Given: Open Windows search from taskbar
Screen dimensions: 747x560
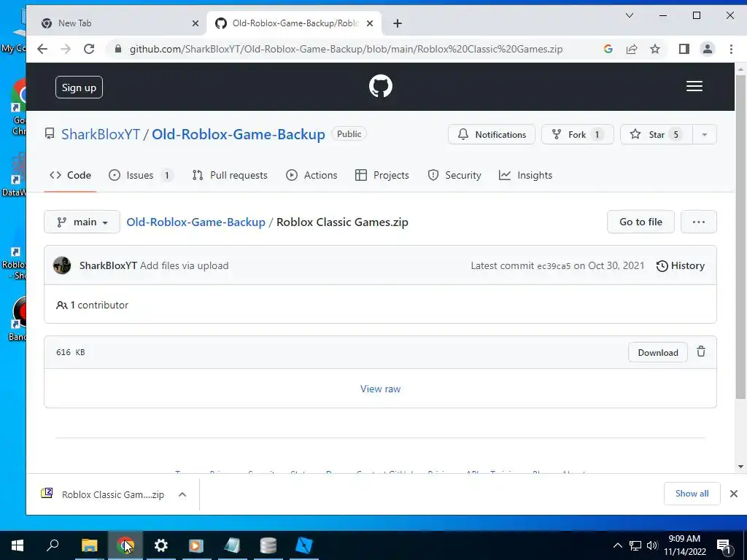Looking at the screenshot, I should pos(53,545).
